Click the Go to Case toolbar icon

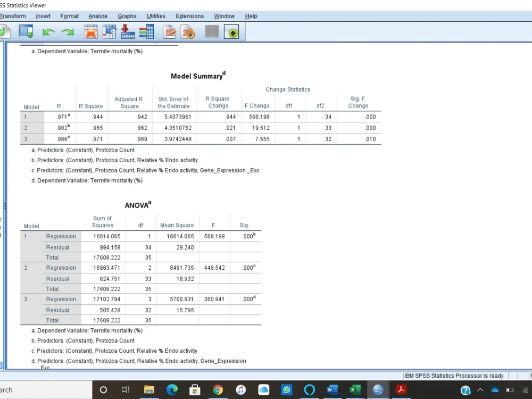coord(109,31)
